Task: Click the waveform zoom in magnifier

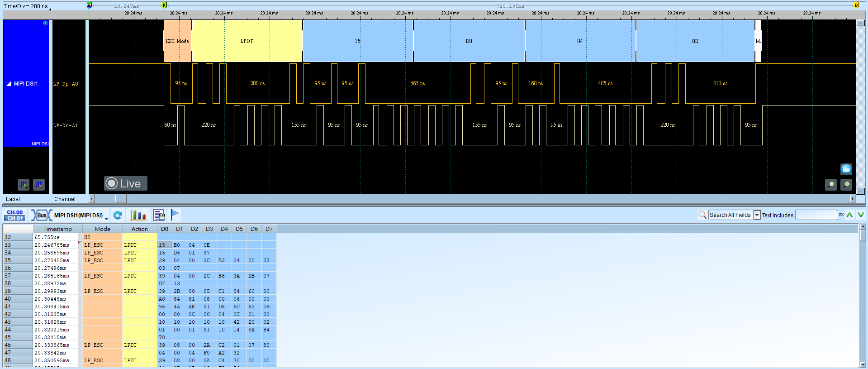Action: (x=846, y=184)
